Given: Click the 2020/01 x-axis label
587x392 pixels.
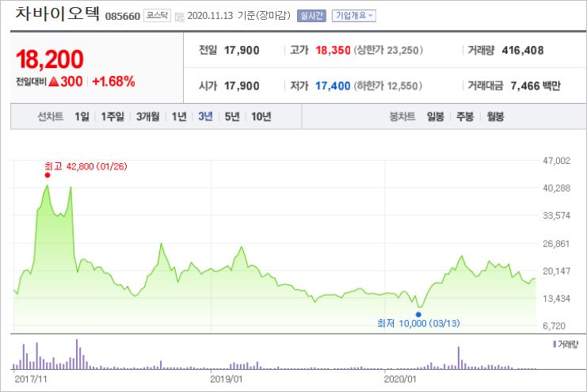Looking at the screenshot, I should (x=400, y=379).
